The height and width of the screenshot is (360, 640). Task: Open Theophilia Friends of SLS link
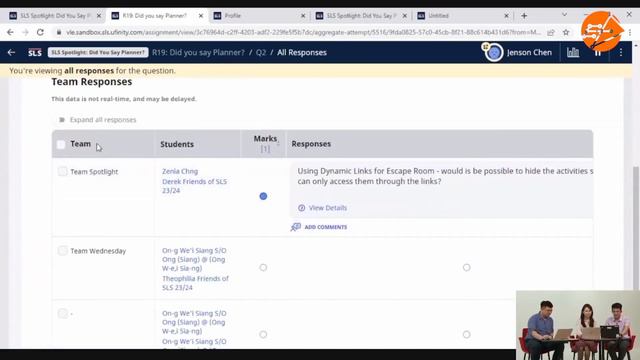tap(195, 283)
